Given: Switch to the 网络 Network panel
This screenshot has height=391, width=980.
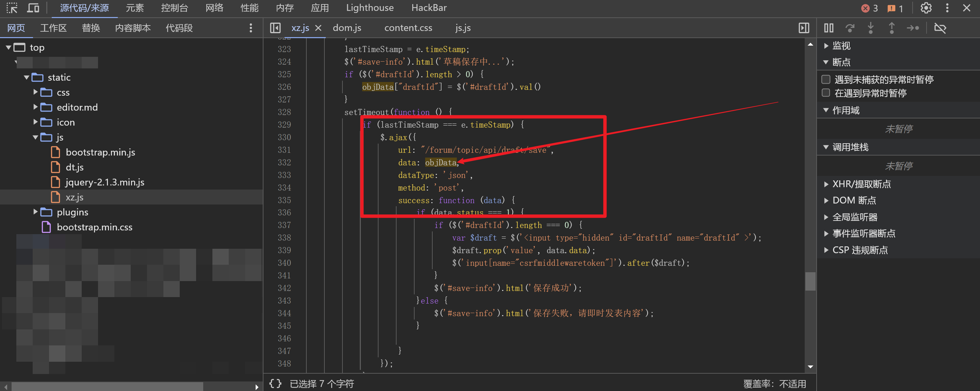Looking at the screenshot, I should [x=214, y=8].
